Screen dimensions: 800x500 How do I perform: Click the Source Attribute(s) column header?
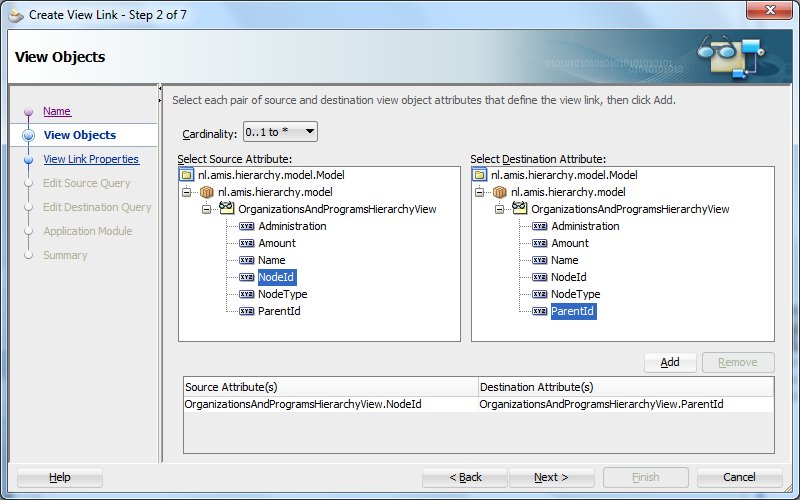[x=331, y=387]
